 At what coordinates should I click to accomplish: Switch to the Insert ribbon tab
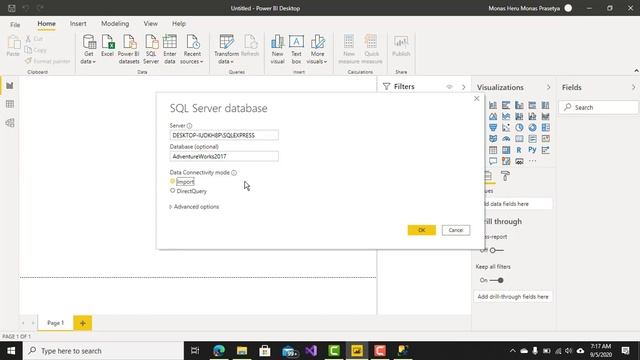[78, 24]
